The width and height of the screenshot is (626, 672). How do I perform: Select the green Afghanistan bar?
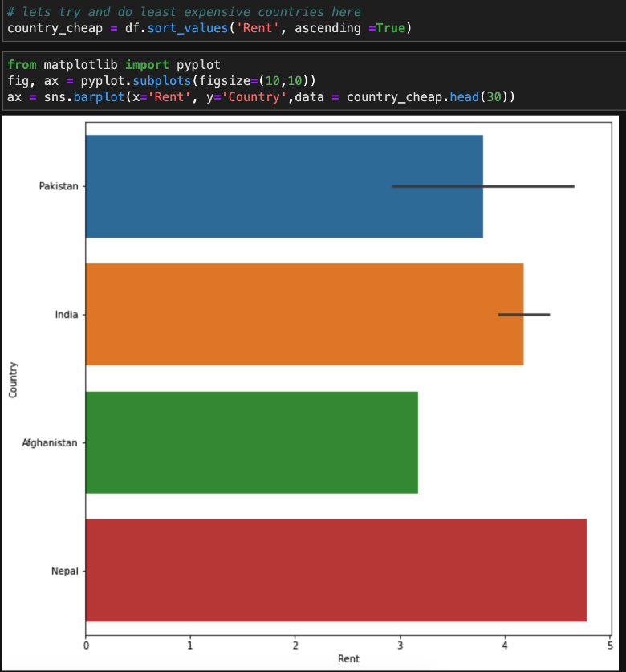point(251,442)
